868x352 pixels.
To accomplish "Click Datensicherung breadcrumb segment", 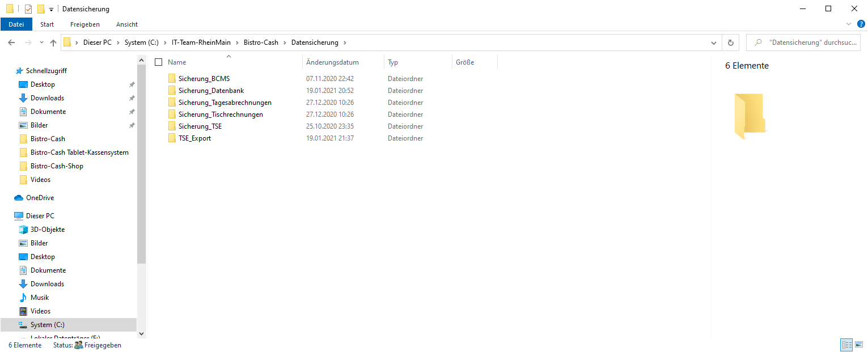I will pos(315,43).
